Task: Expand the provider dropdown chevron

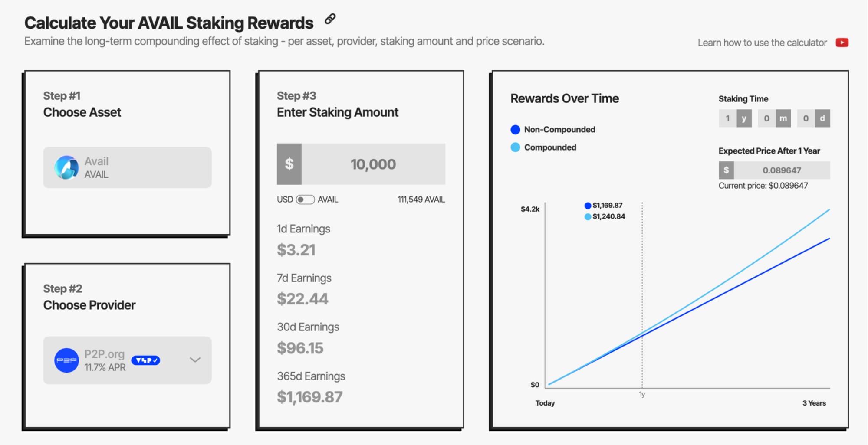Action: pyautogui.click(x=195, y=360)
